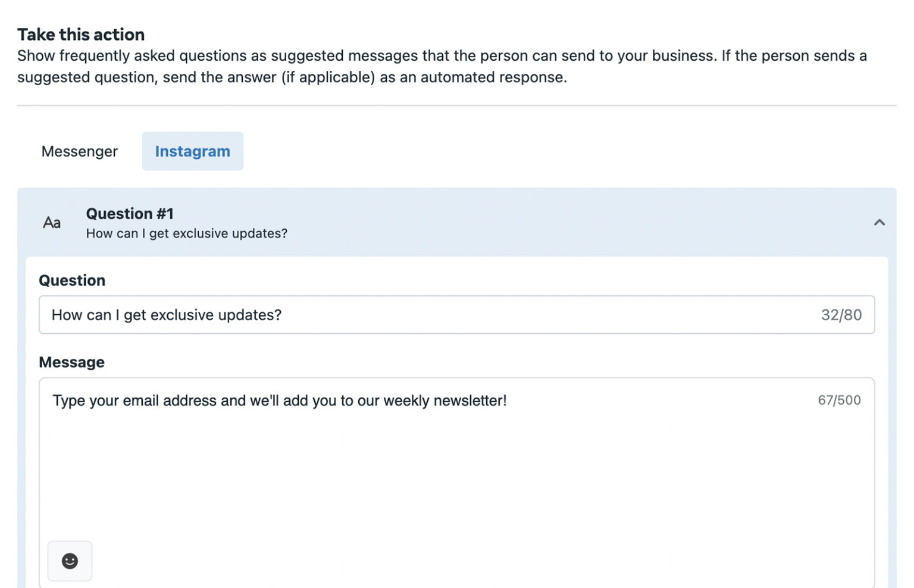Place cursor after "newsletter!" in the message
The image size is (914, 588).
coord(508,401)
